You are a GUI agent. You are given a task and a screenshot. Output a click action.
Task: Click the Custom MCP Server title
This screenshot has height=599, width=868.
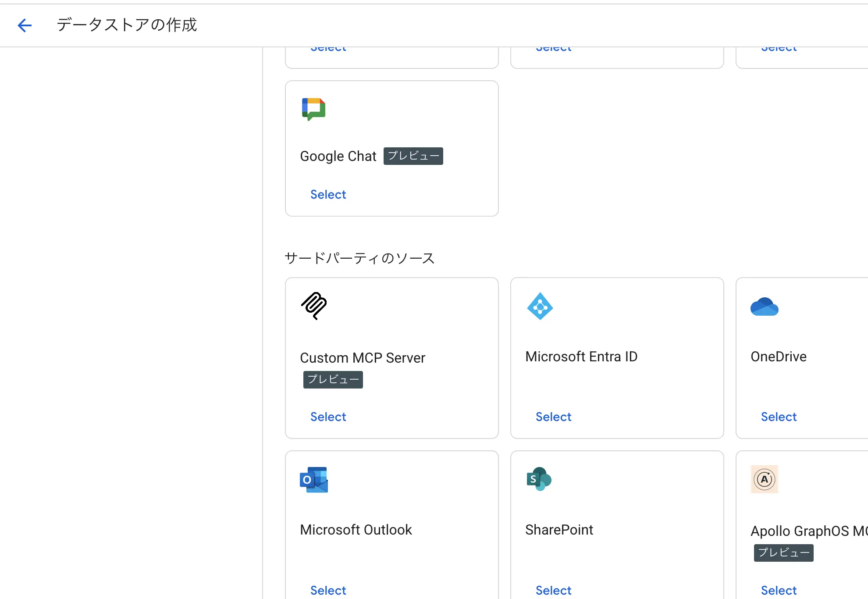pos(363,358)
